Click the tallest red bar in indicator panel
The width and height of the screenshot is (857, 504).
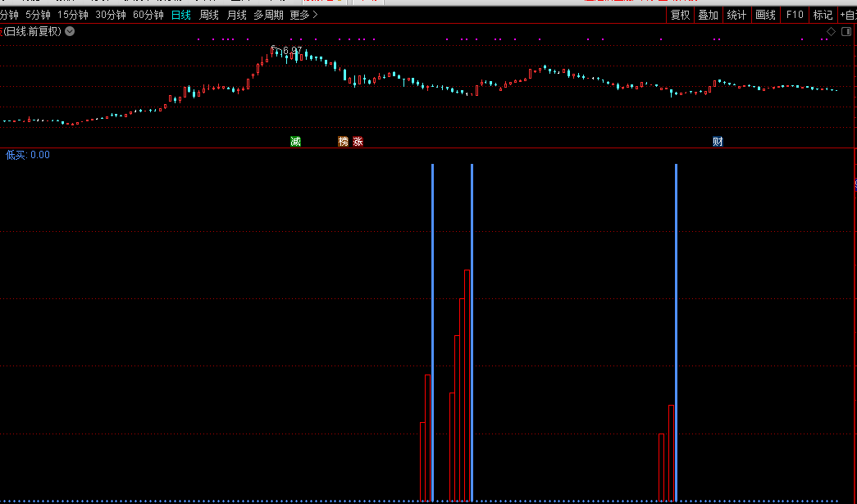(467, 385)
